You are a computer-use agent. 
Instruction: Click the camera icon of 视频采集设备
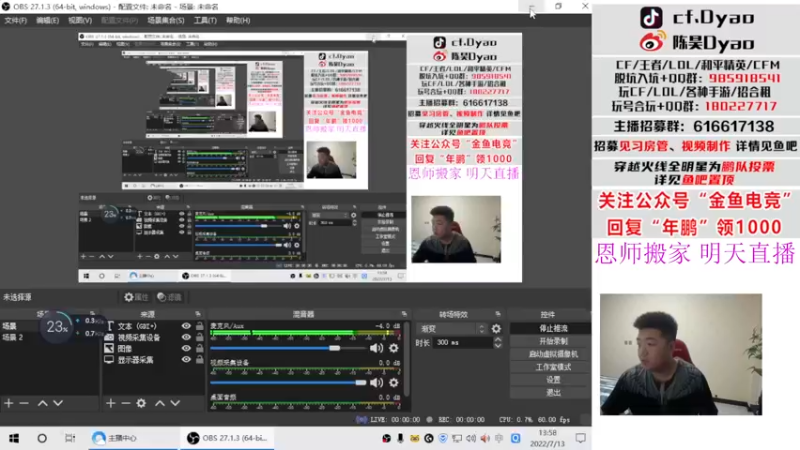pyautogui.click(x=109, y=337)
